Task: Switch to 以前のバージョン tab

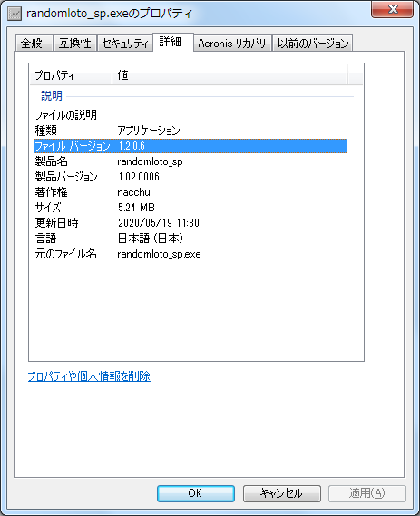Action: pyautogui.click(x=312, y=44)
